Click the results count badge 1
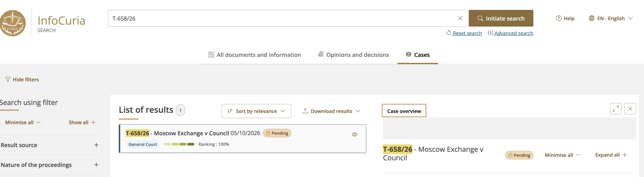 (180, 110)
